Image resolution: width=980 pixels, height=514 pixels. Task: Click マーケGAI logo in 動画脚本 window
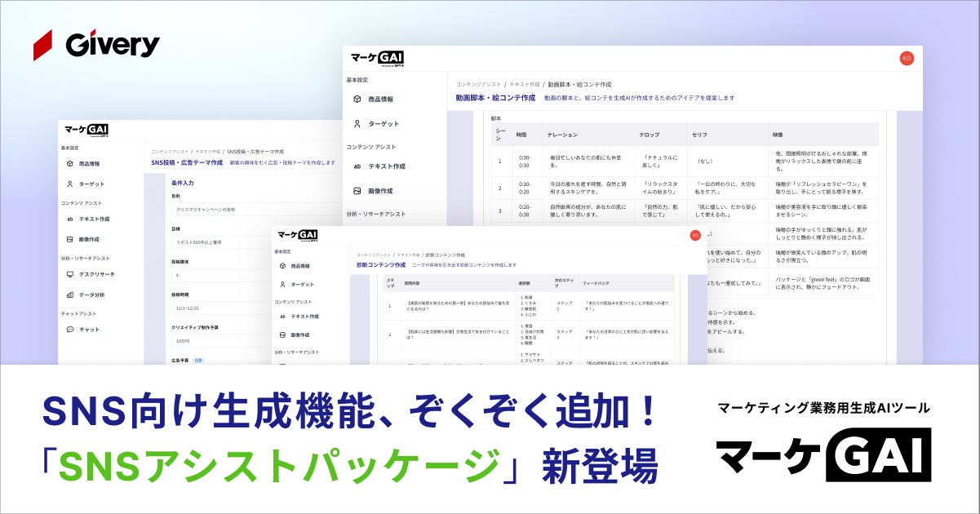pos(378,58)
